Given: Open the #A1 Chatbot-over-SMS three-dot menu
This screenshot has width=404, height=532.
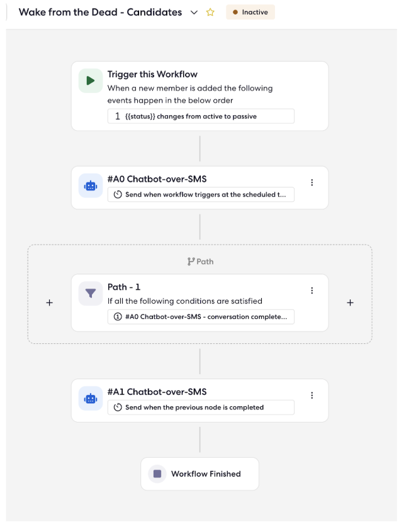Looking at the screenshot, I should click(311, 396).
